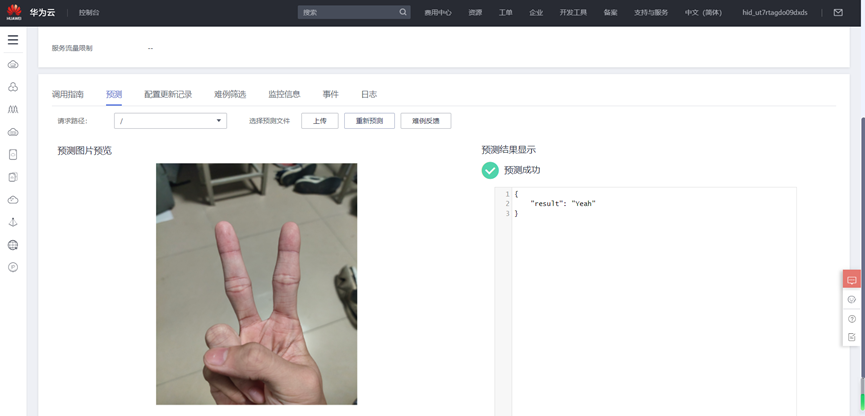Click the stacked documents sidebar icon
This screenshot has height=416, width=865.
tap(13, 177)
